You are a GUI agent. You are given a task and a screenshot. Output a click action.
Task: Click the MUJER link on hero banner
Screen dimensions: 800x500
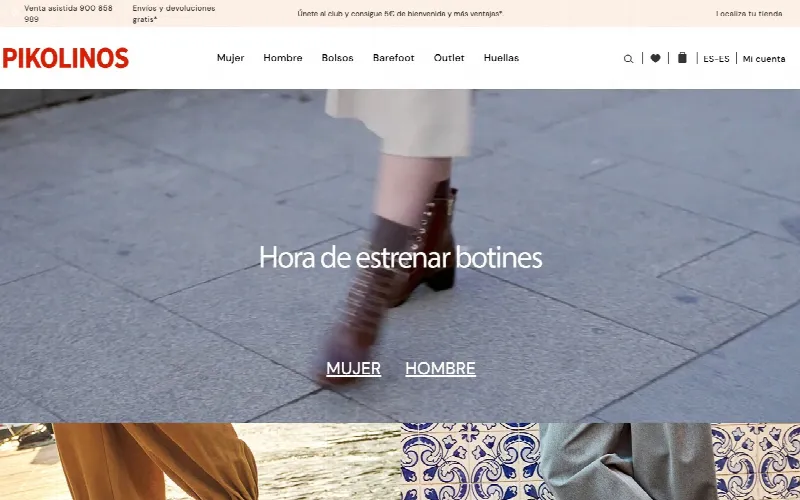[354, 368]
